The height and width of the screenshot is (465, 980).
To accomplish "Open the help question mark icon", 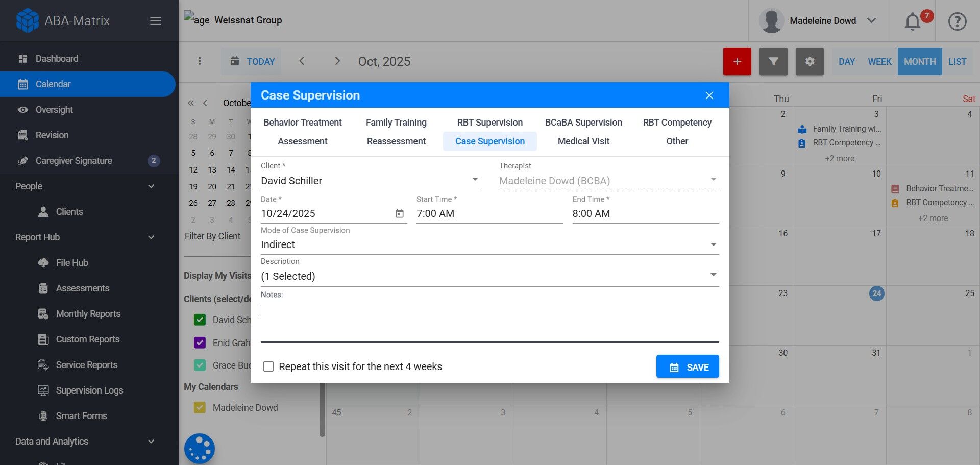I will coord(957,21).
